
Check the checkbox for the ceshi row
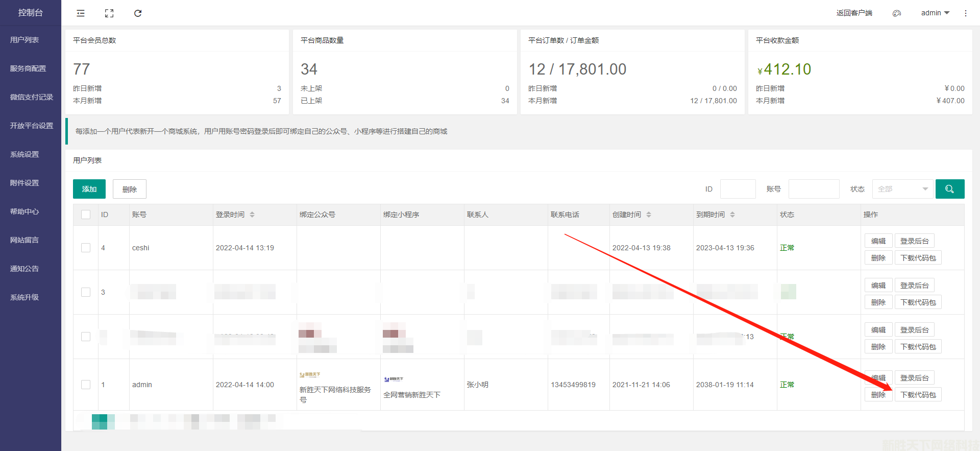86,248
